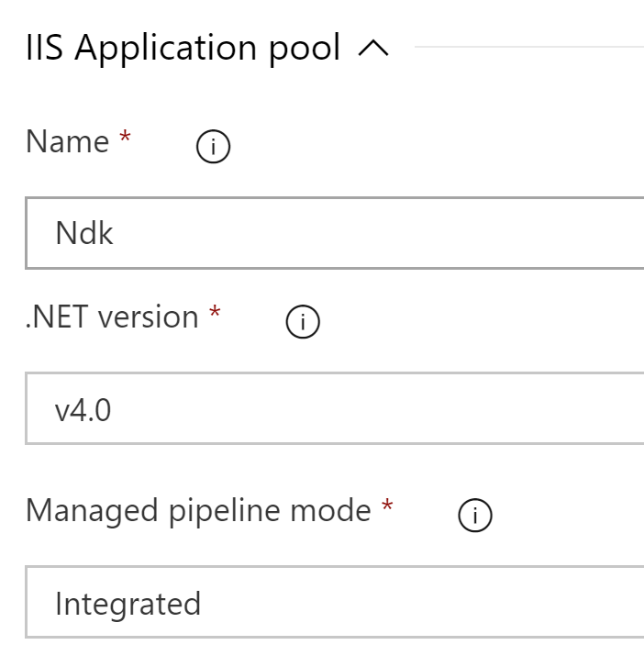
Task: Click blank space inside .NET version box
Action: coord(413,408)
